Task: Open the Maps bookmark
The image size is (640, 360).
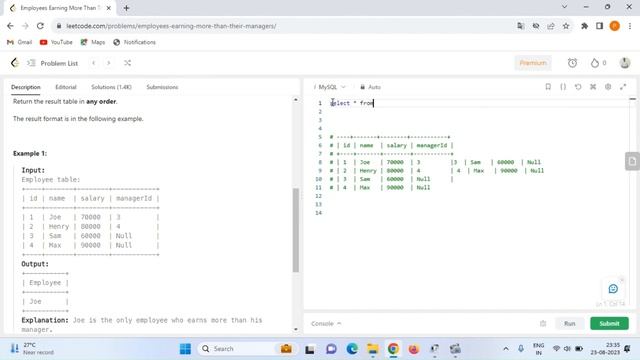Action: [x=93, y=42]
